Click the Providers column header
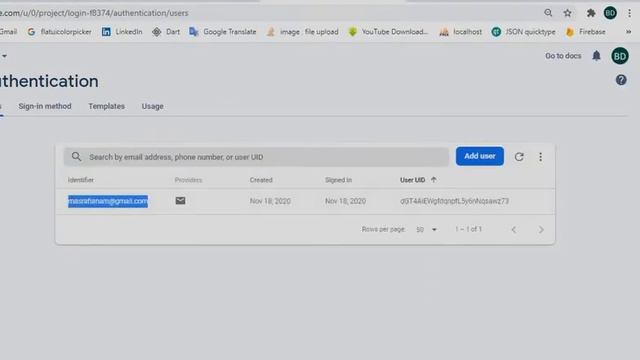This screenshot has width=640, height=360. 189,180
